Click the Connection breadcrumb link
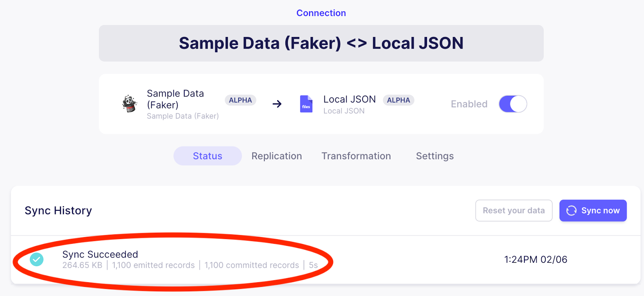Viewport: 644px width, 296px height. tap(321, 13)
